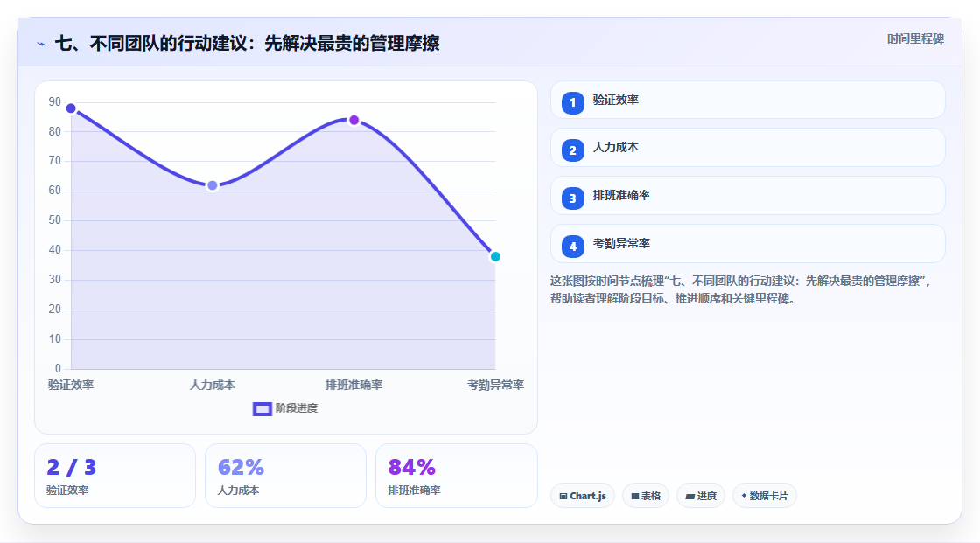Click the 数据卡片 tag
980x543 pixels.
[x=765, y=496]
